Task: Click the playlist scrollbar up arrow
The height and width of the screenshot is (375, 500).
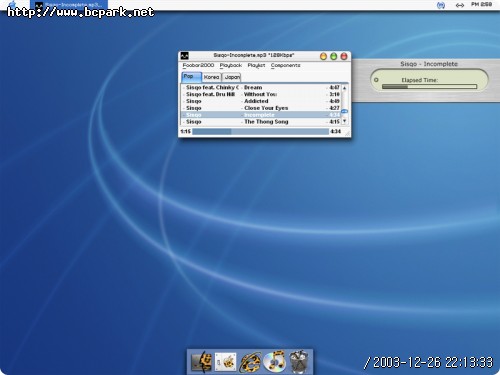Action: click(344, 88)
